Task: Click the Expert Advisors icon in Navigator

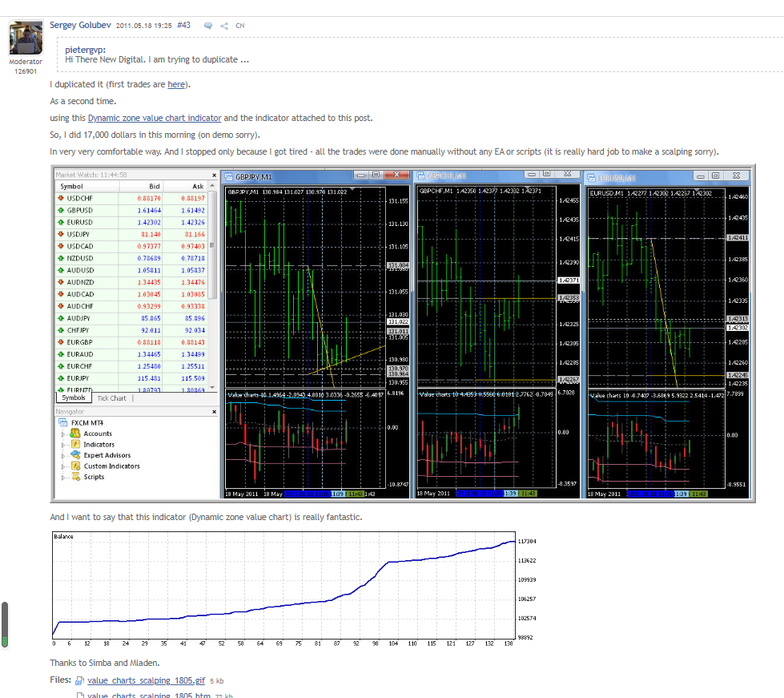Action: click(x=75, y=455)
